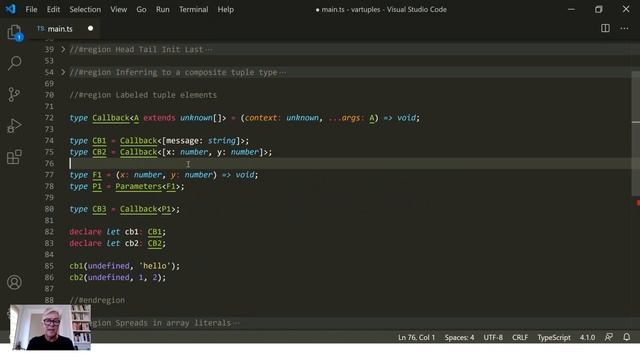
Task: Click CB3 type name on line 80
Action: [99, 209]
